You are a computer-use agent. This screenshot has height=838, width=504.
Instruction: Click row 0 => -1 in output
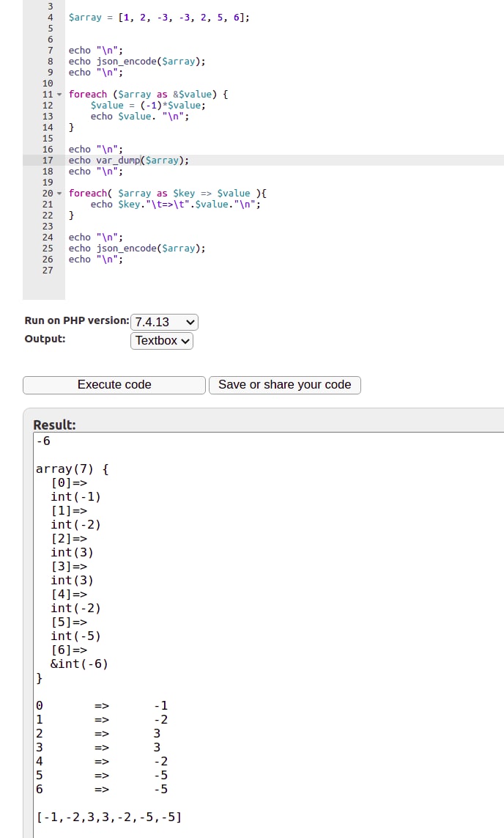click(x=101, y=706)
